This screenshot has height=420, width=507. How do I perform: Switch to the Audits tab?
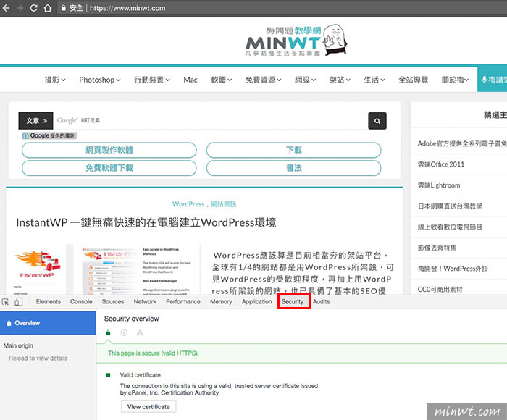tap(321, 302)
